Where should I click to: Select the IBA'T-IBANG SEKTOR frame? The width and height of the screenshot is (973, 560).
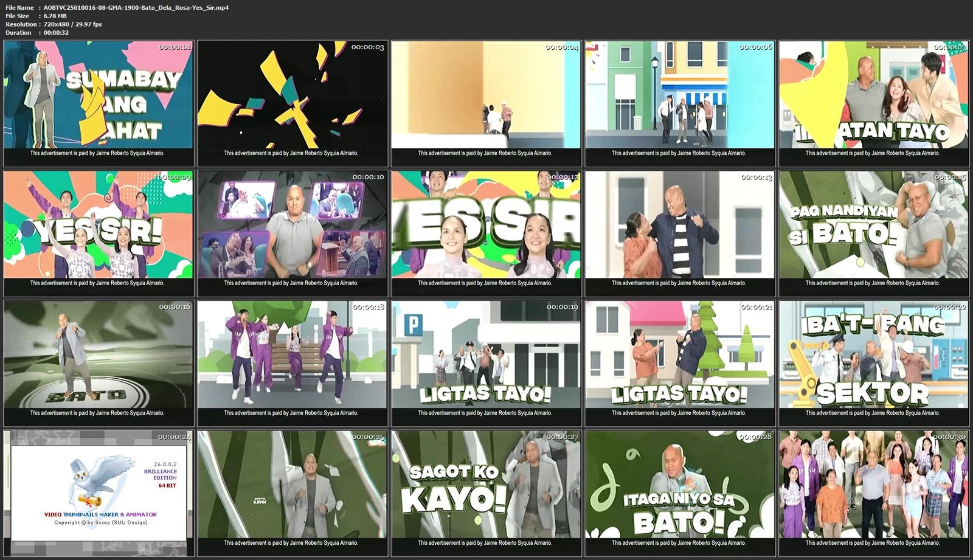(874, 364)
